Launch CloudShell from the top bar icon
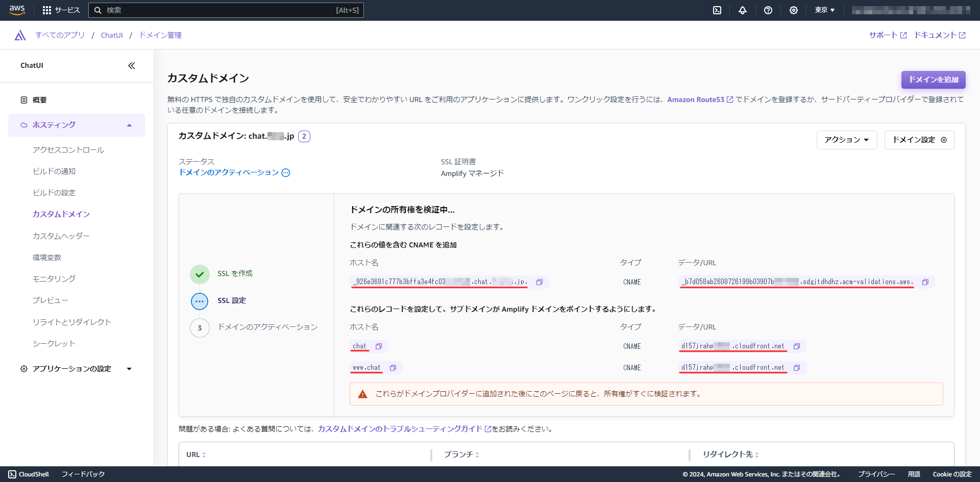Viewport: 980px width, 482px height. 717,10
